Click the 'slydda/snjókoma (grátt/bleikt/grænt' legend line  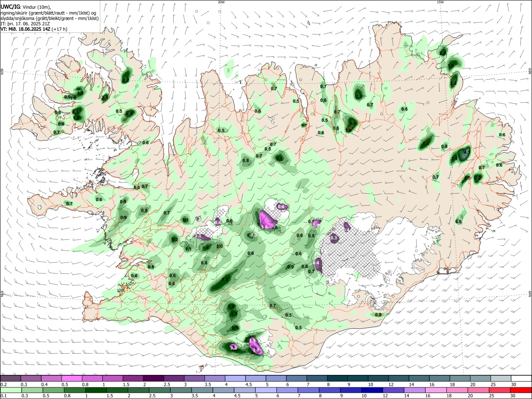click(x=49, y=18)
